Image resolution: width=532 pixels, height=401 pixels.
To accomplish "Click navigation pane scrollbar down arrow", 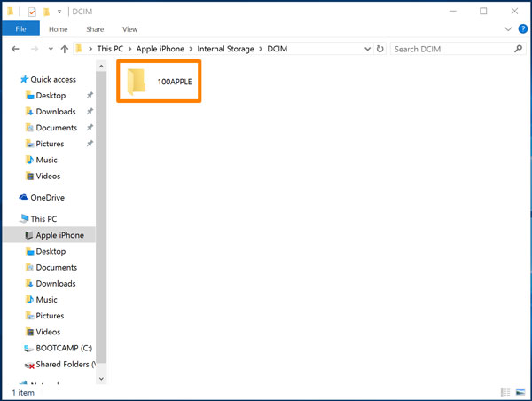I will [101, 378].
